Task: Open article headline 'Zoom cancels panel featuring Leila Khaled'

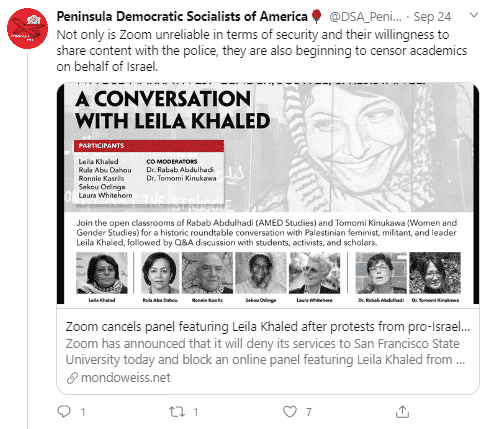Action: (268, 327)
